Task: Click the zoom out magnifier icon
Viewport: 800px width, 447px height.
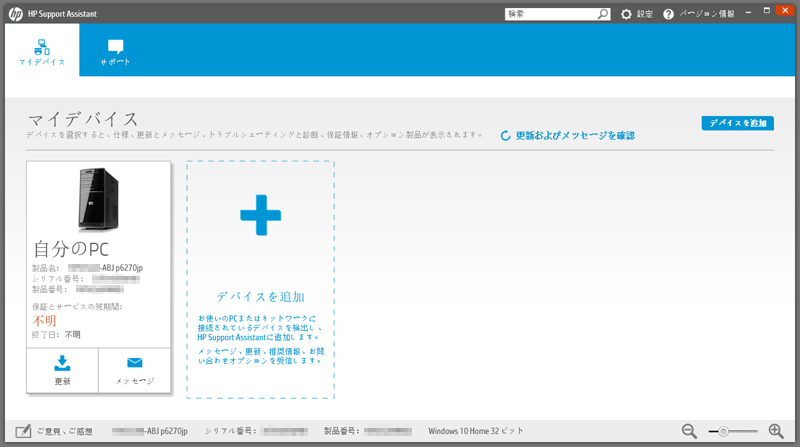Action: (x=689, y=431)
